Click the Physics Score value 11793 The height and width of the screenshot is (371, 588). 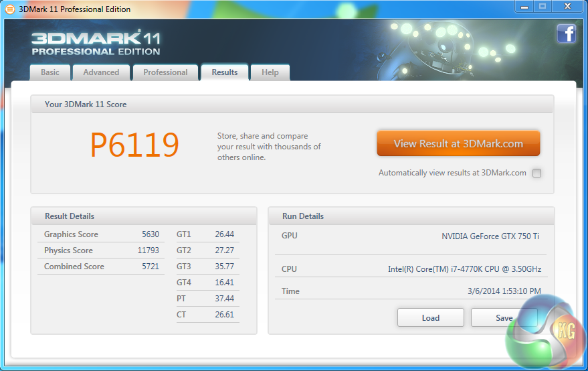click(x=148, y=250)
